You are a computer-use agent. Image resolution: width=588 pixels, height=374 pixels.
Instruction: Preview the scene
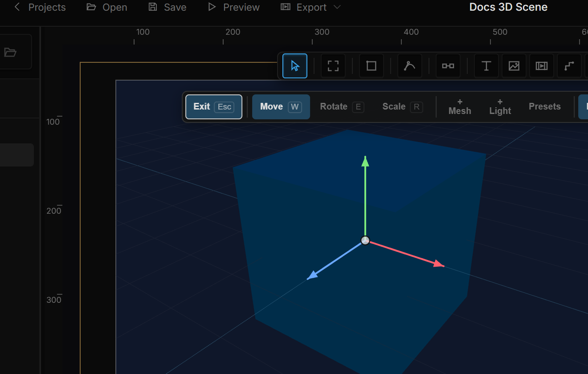click(234, 7)
